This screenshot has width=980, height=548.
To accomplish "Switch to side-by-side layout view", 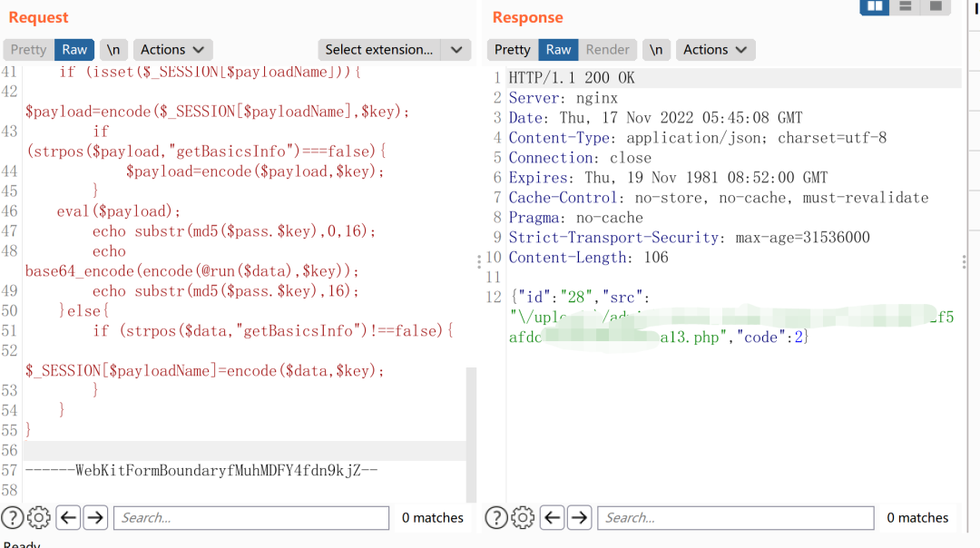I will (875, 7).
